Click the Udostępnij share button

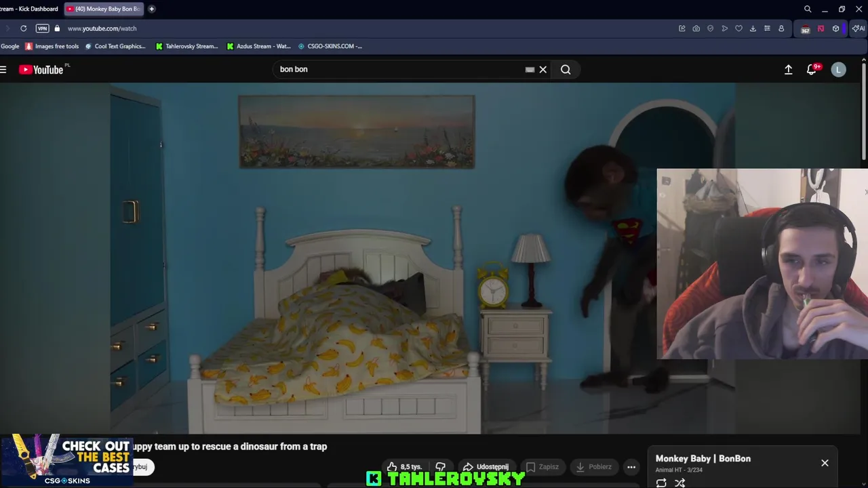click(x=486, y=466)
